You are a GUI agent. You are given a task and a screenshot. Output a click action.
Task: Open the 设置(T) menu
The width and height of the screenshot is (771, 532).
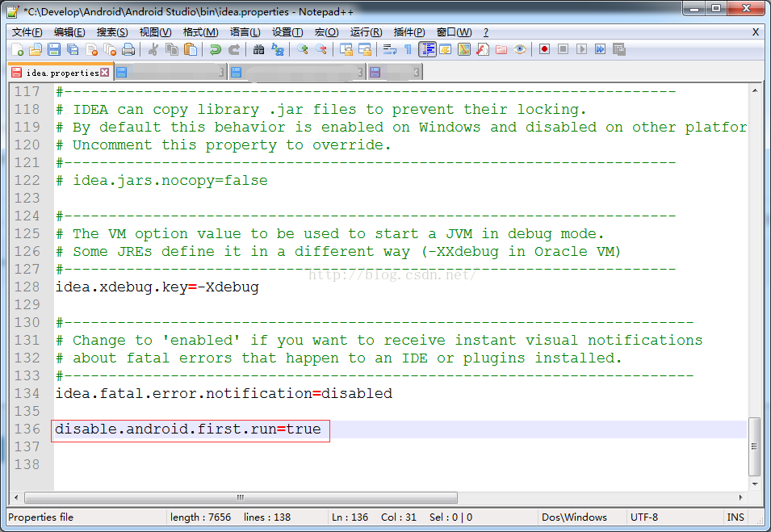[287, 32]
